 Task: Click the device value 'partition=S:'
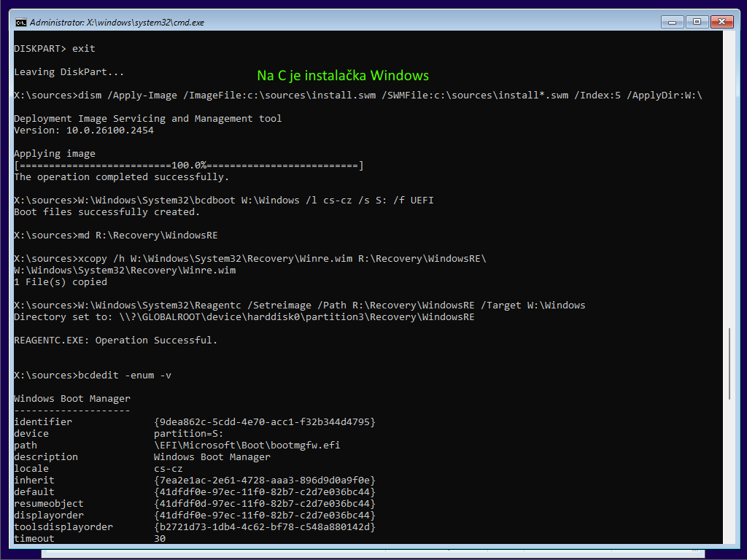coord(189,434)
